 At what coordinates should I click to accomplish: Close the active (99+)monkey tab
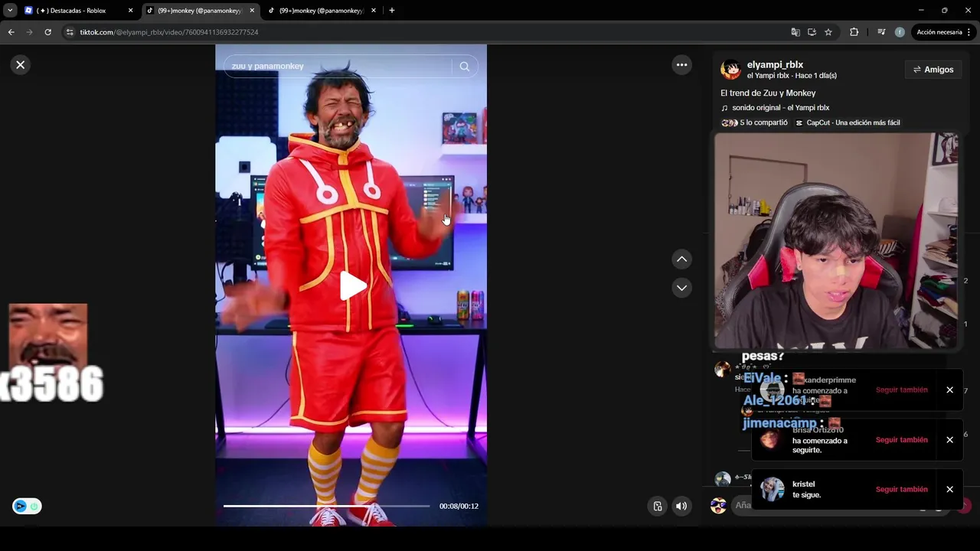tap(252, 11)
